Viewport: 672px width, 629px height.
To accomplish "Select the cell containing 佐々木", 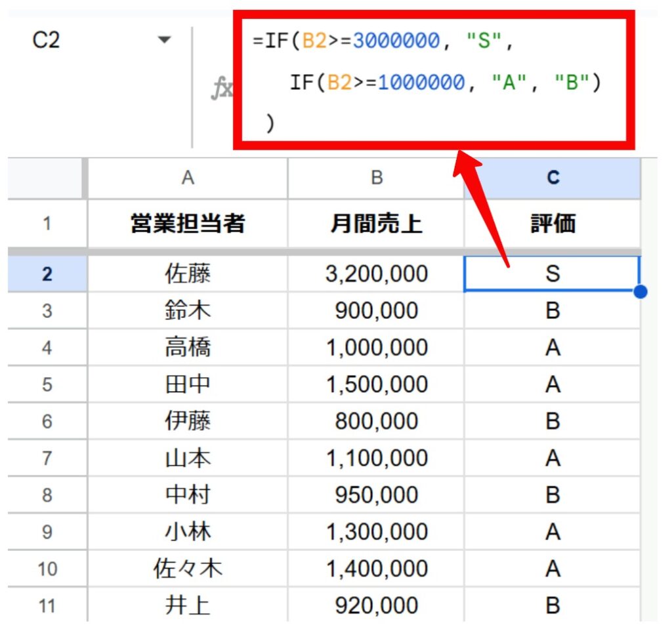I will pos(188,568).
